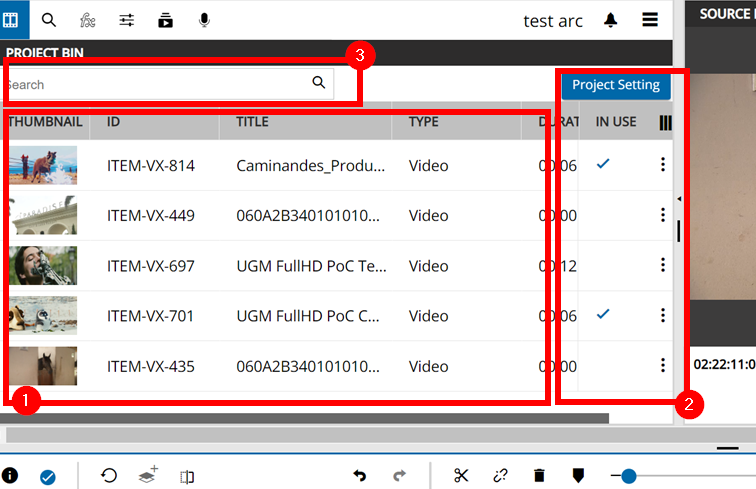
Task: Click the search magnifier icon in top toolbar
Action: (49, 19)
